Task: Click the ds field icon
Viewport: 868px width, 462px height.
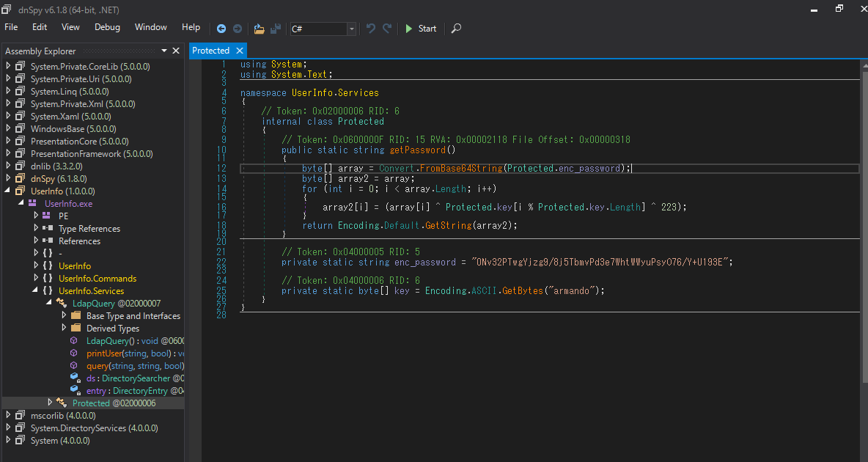Action: pos(75,377)
